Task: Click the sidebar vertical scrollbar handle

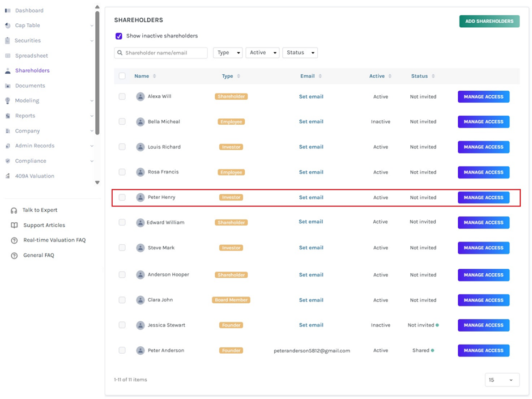Action: [97, 73]
